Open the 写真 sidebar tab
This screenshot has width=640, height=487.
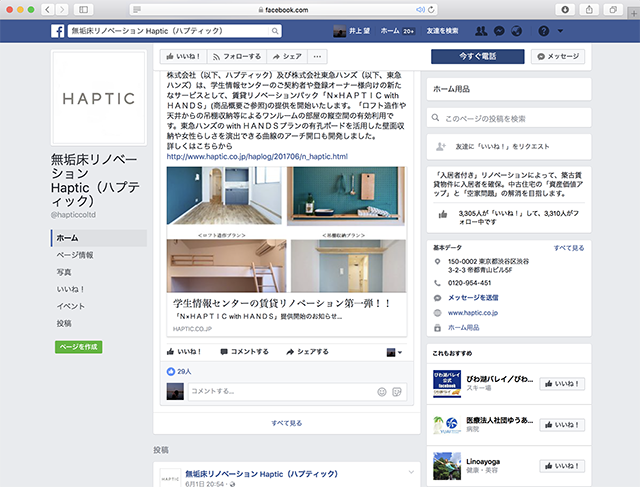pos(64,272)
